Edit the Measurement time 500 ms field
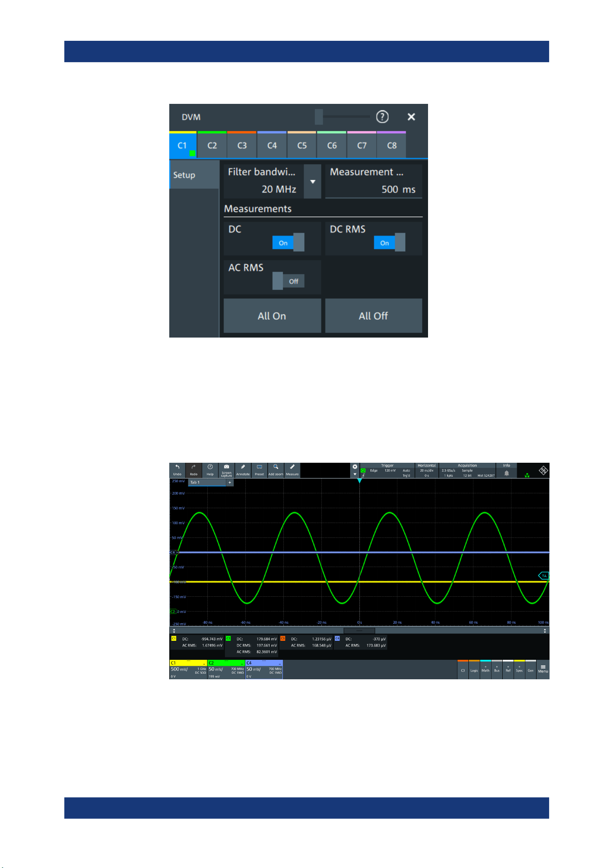Screen dimensions: 614x868 pos(374,181)
